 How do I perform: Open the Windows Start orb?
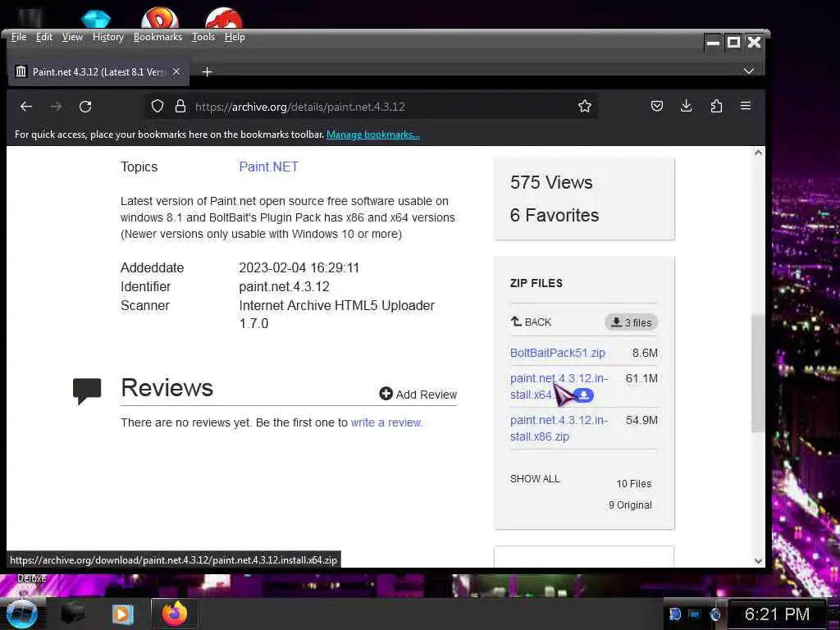21,614
